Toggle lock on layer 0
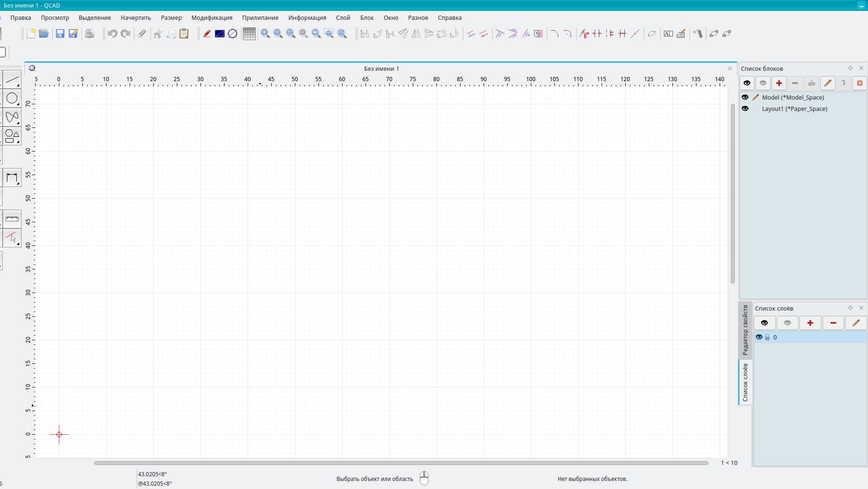The height and width of the screenshot is (489, 868). pos(767,337)
